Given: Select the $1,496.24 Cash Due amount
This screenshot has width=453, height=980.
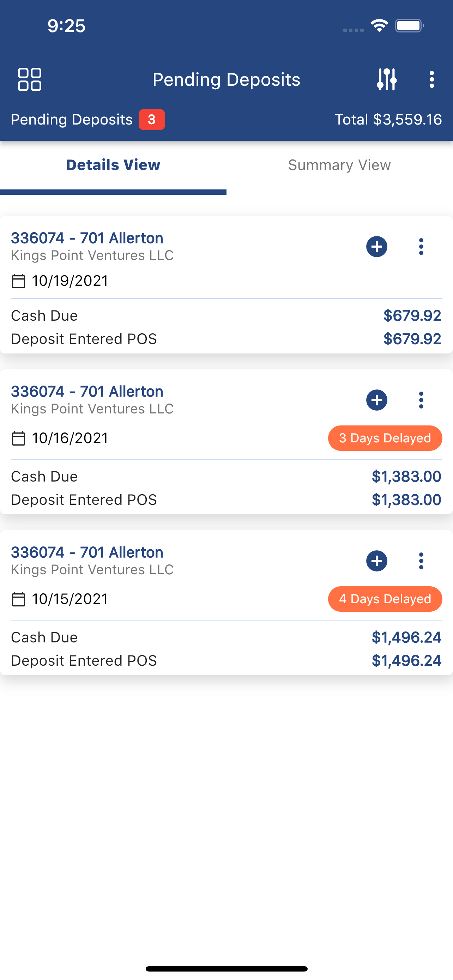Looking at the screenshot, I should click(406, 637).
